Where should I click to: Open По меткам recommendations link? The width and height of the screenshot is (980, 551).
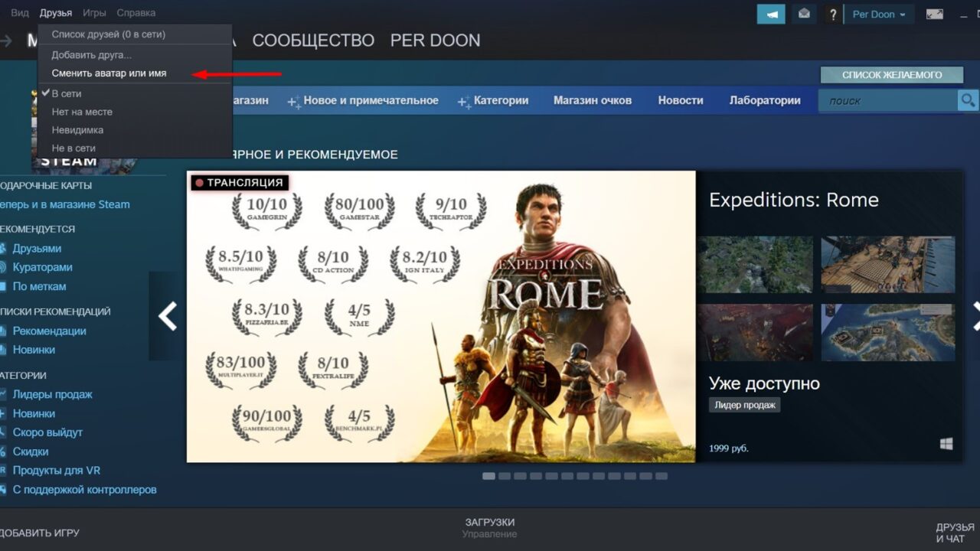pos(39,286)
